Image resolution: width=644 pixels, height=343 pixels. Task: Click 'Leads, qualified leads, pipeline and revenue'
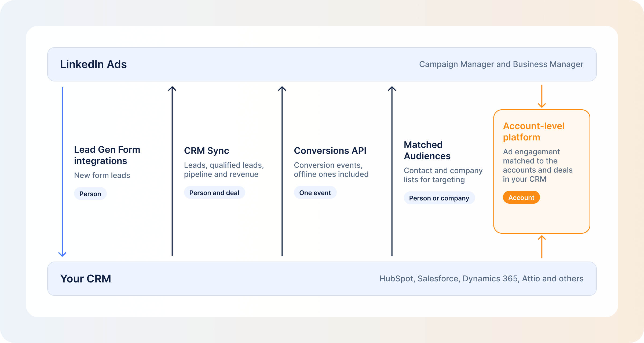coord(224,170)
